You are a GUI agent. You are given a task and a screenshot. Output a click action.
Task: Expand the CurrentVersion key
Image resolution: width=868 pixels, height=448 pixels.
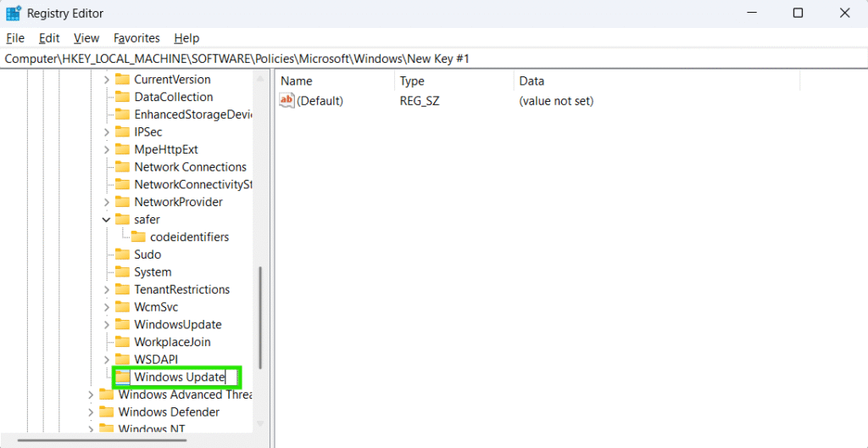pyautogui.click(x=106, y=80)
